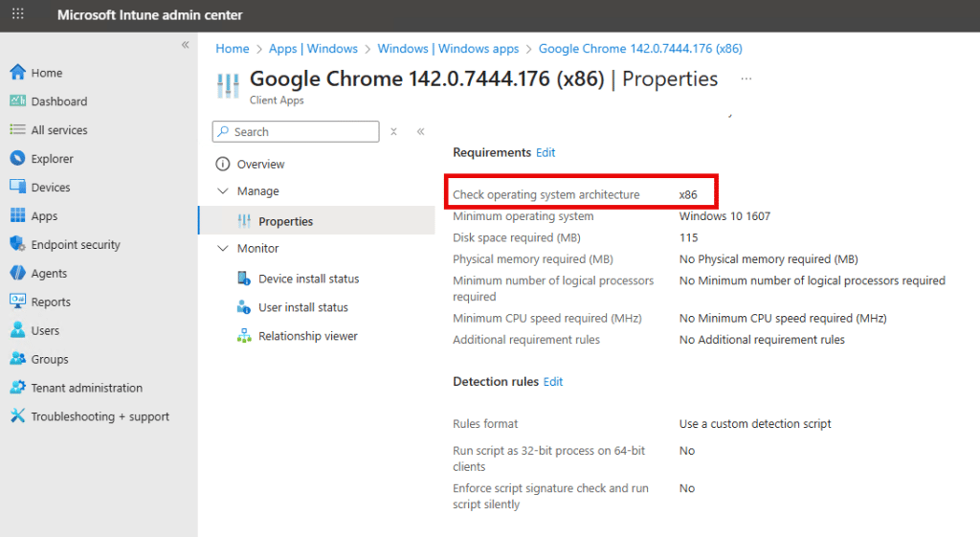Image resolution: width=980 pixels, height=537 pixels.
Task: Click the Tenant administration icon
Action: pyautogui.click(x=17, y=388)
